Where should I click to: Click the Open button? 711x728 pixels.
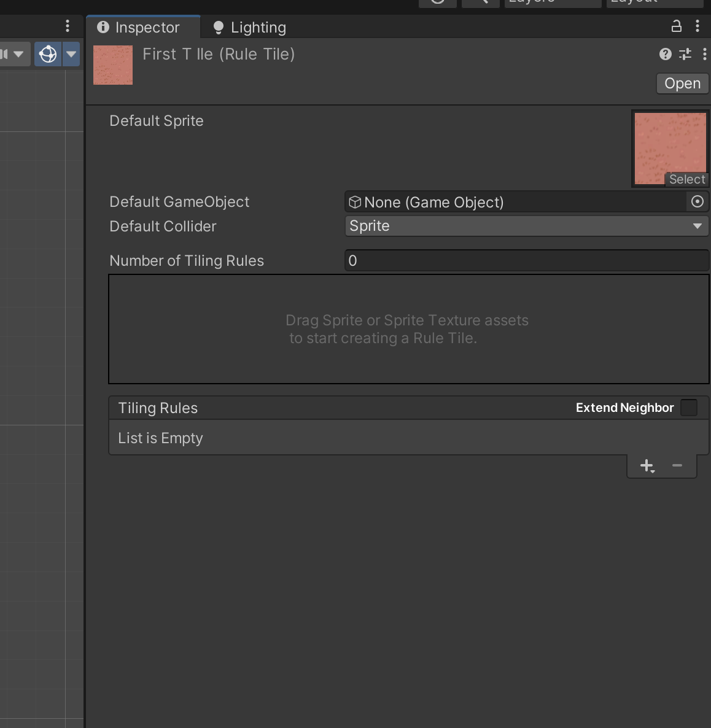pyautogui.click(x=682, y=83)
